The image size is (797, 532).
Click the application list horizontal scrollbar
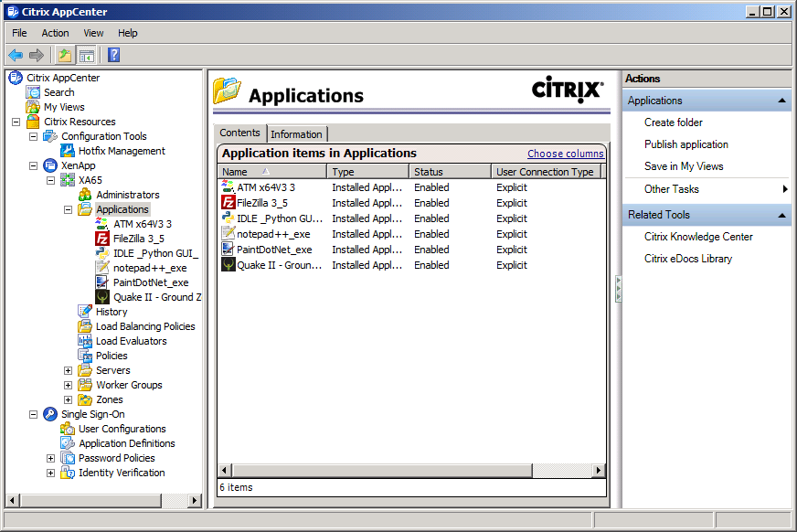(382, 471)
